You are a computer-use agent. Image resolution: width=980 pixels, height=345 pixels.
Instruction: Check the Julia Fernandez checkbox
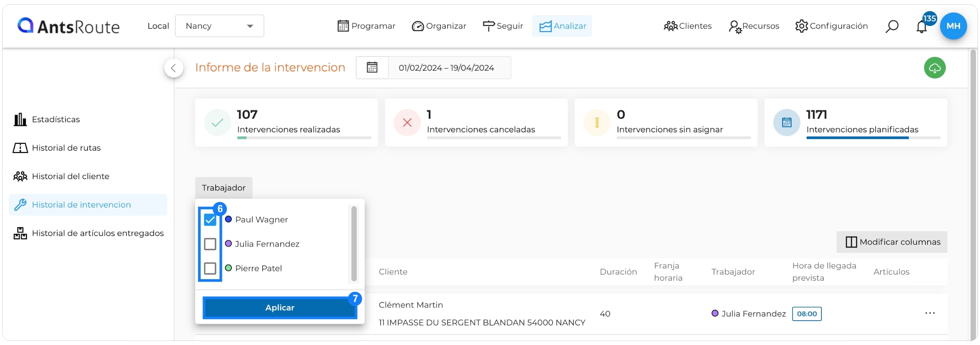click(x=210, y=244)
